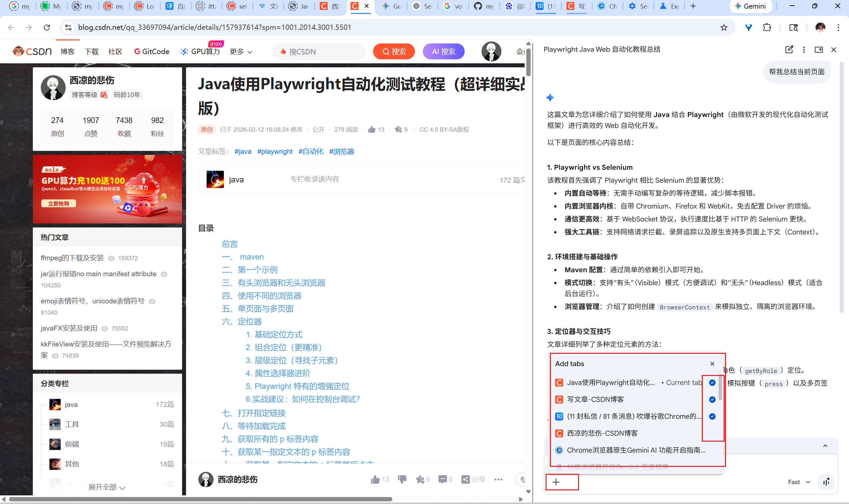This screenshot has height=504, width=849.
Task: Open the Gemini panel three-dot options menu
Action: tap(804, 50)
